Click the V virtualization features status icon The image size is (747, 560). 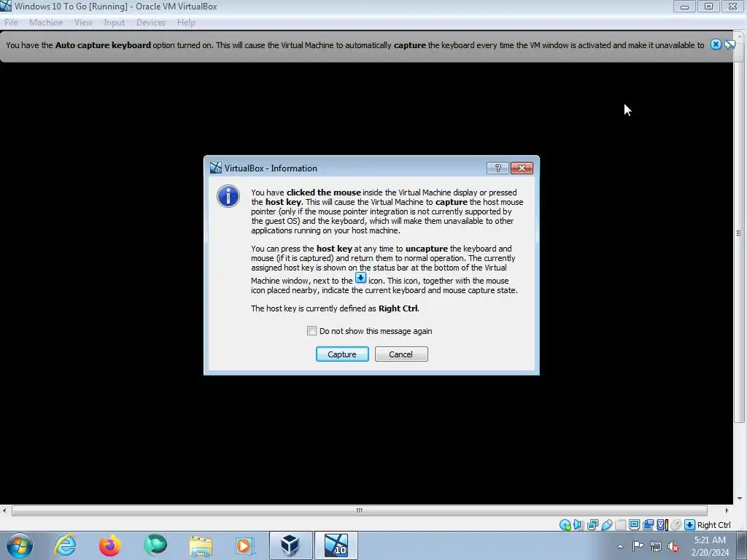point(661,525)
